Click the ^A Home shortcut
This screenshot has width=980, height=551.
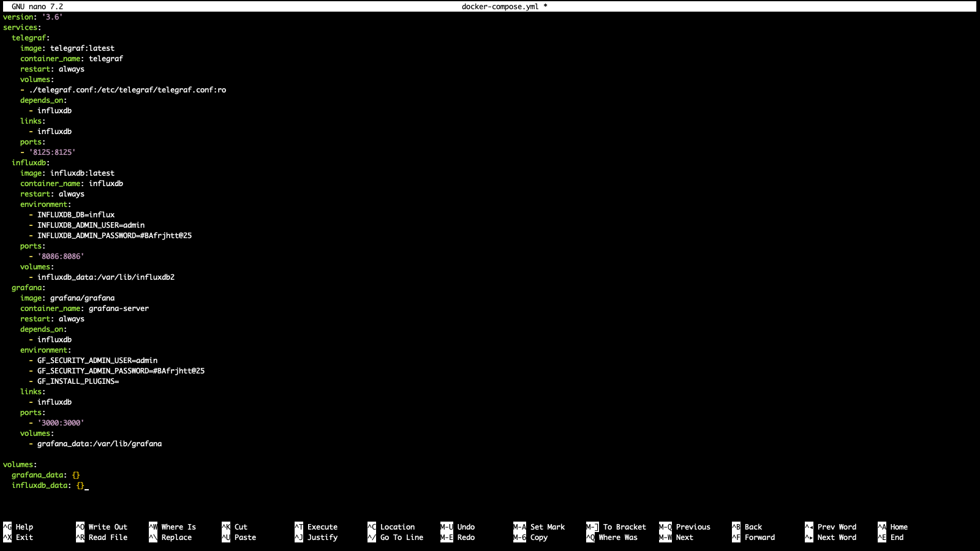pos(893,527)
